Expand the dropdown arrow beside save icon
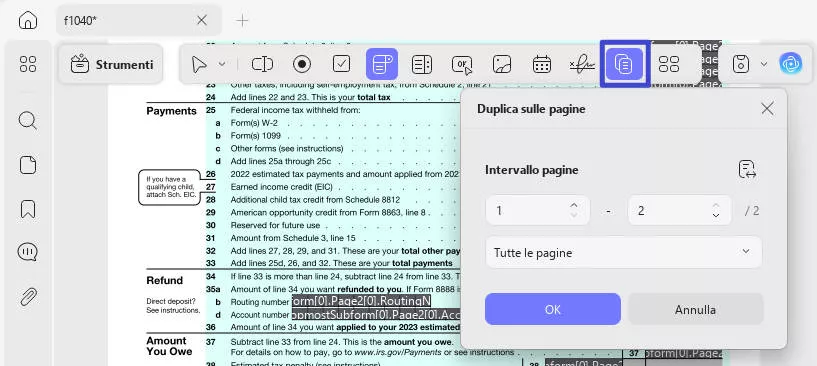The width and height of the screenshot is (817, 366). click(x=764, y=64)
